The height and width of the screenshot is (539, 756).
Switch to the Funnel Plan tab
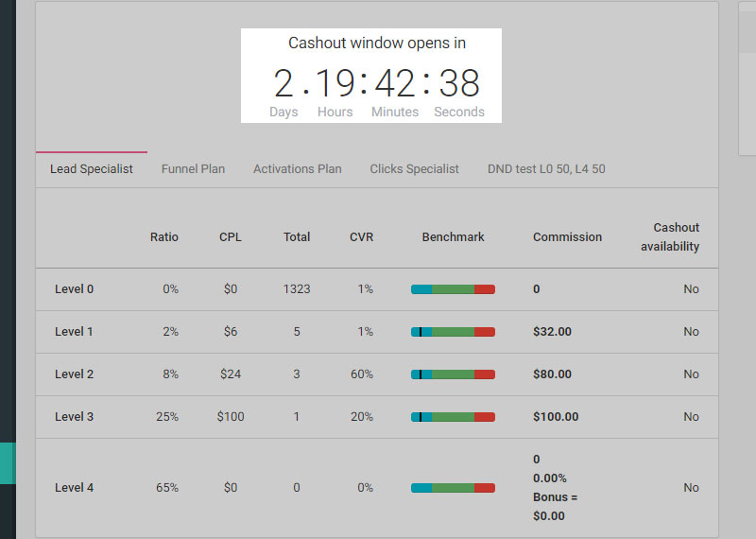point(193,169)
